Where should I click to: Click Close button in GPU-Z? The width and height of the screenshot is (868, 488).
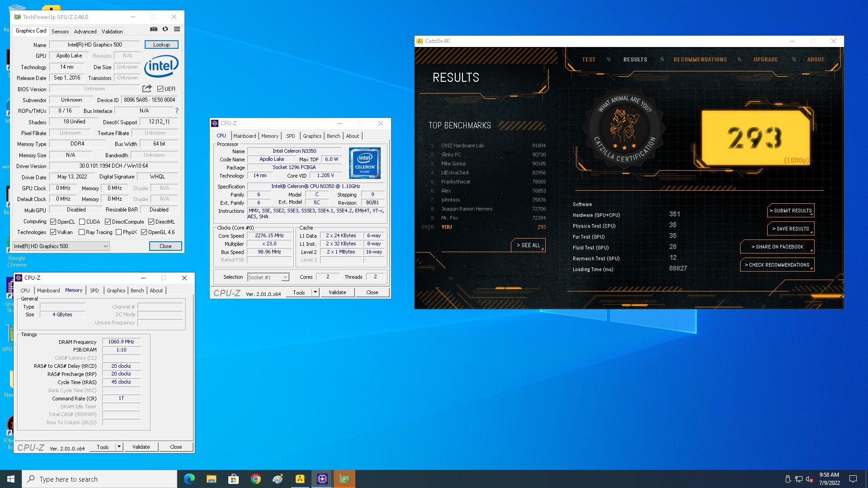[165, 246]
